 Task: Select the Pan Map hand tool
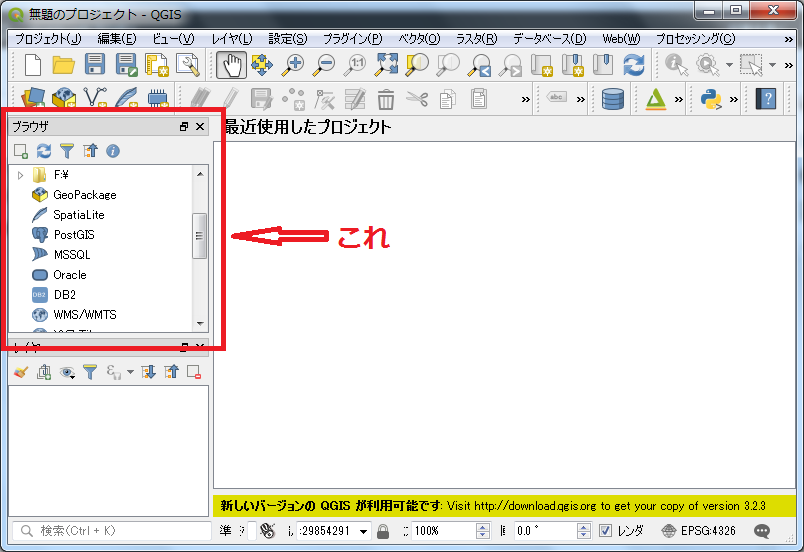tap(231, 65)
